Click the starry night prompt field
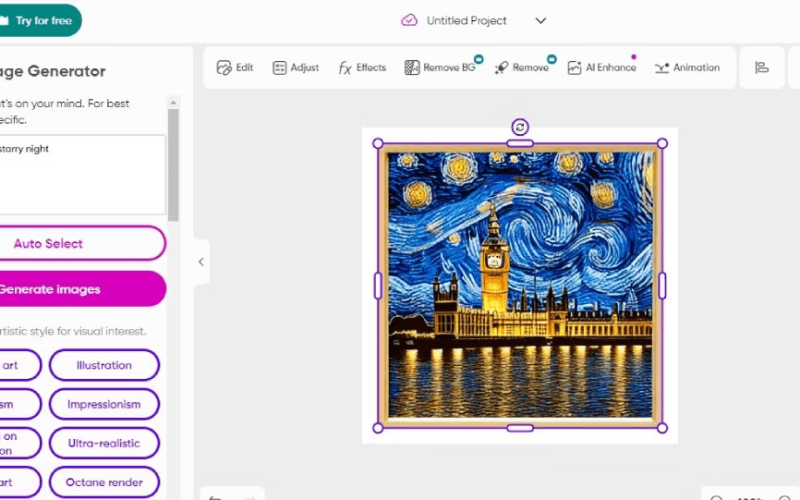The width and height of the screenshot is (800, 500). [x=82, y=175]
